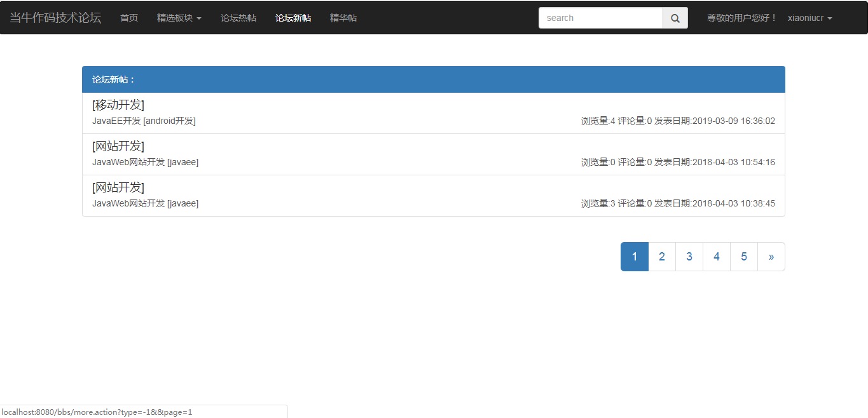Viewport: 868px width, 418px height.
Task: Go to 首页 in the navbar
Action: click(x=129, y=18)
